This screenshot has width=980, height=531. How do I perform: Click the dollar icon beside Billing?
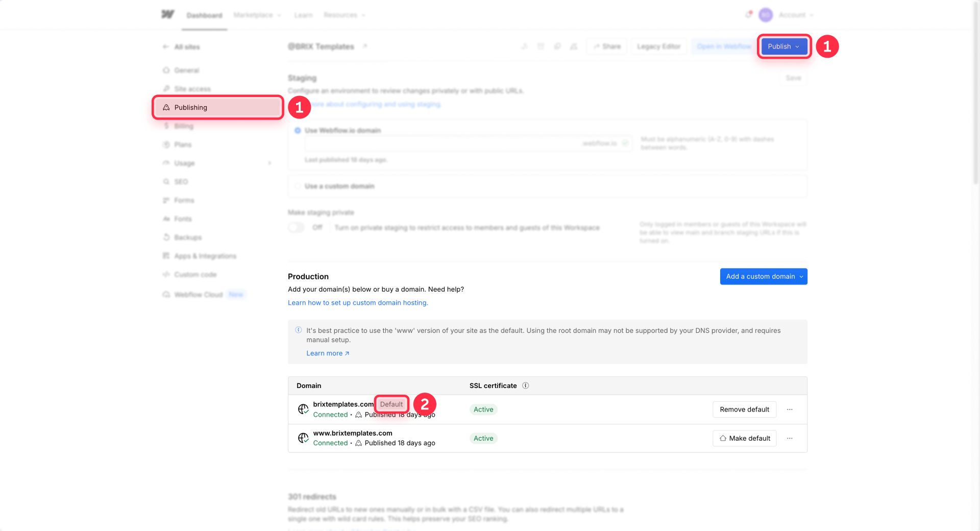click(x=166, y=126)
